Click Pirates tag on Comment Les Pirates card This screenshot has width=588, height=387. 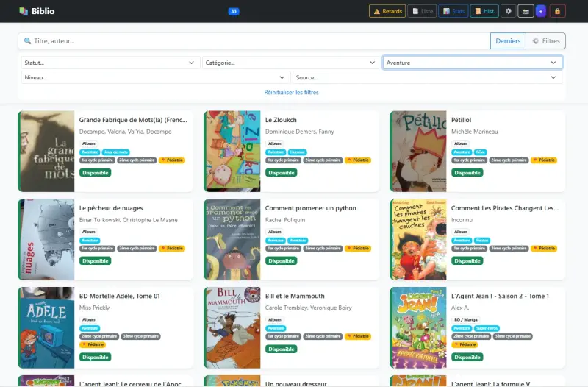coord(482,241)
